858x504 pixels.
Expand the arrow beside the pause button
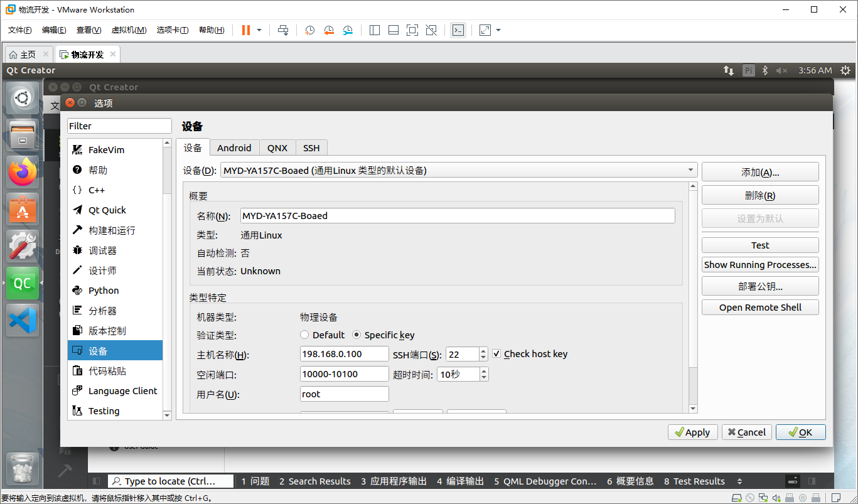(259, 30)
